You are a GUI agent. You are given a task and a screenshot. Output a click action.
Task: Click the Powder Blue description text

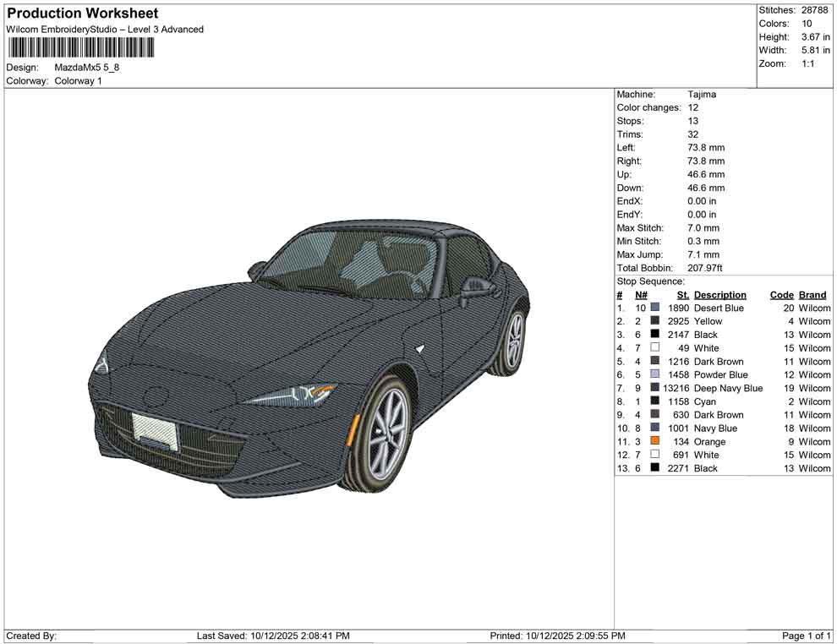coord(720,374)
